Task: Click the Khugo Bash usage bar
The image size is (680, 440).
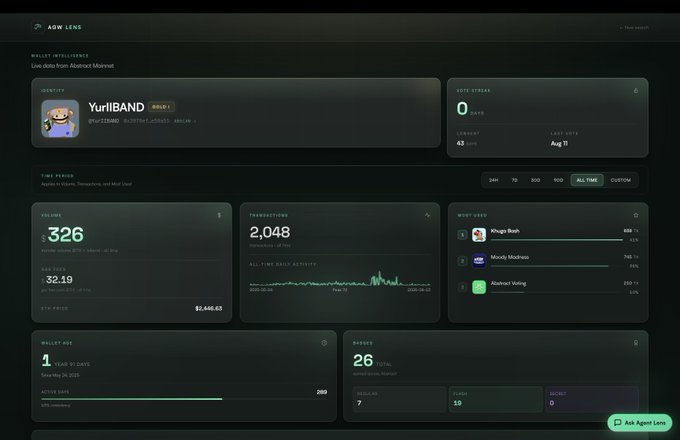Action: [x=556, y=240]
